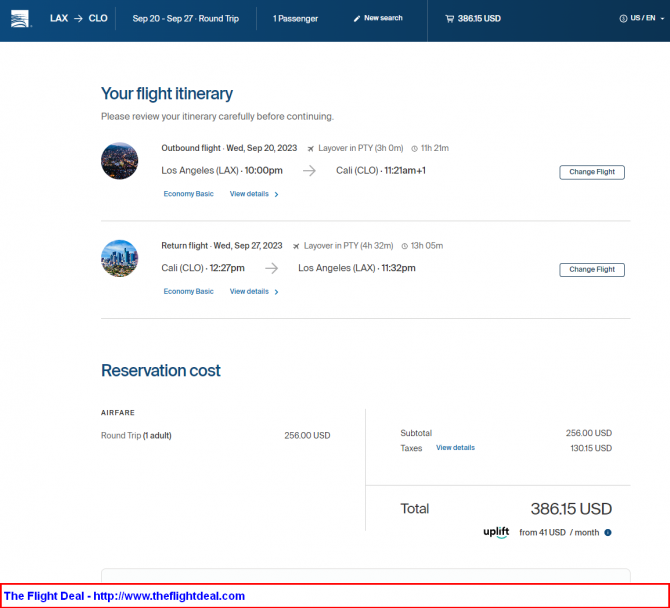670x608 pixels.
Task: Click 1 Passenger in the header
Action: pyautogui.click(x=295, y=18)
